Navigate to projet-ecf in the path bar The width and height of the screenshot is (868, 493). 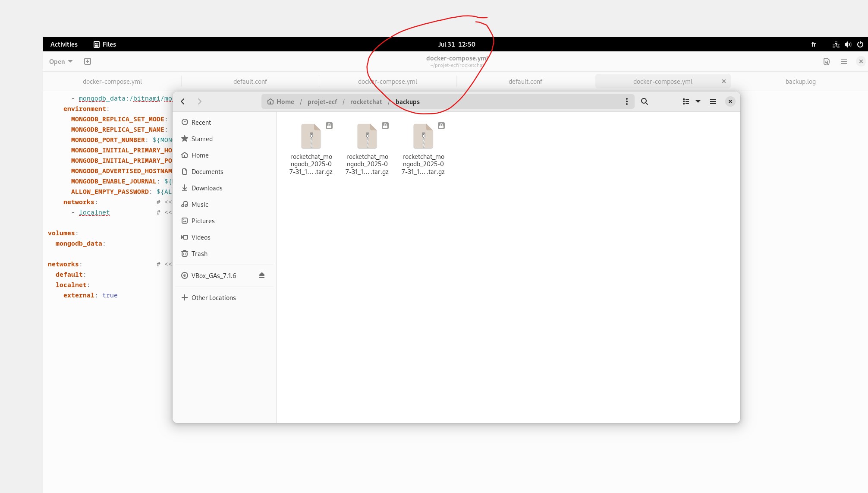[322, 102]
